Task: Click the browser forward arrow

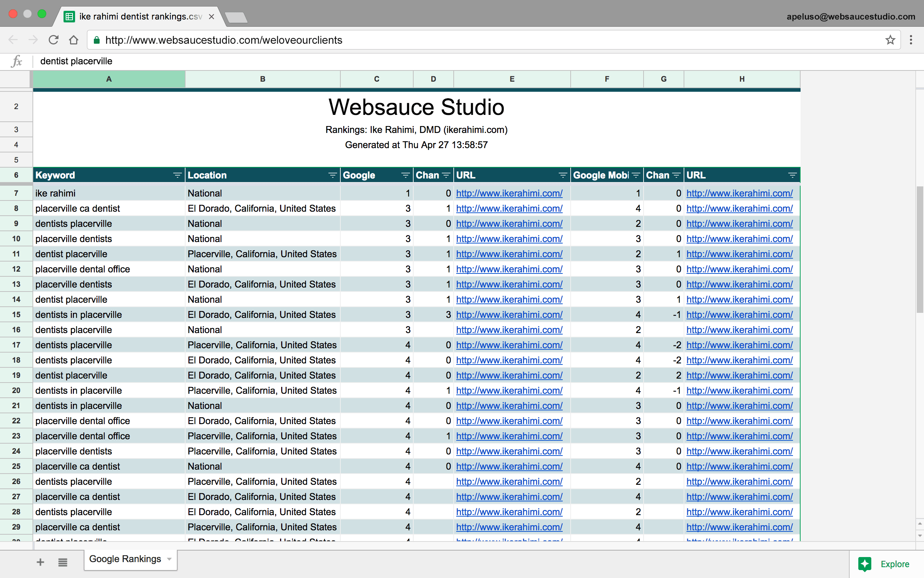Action: 33,40
